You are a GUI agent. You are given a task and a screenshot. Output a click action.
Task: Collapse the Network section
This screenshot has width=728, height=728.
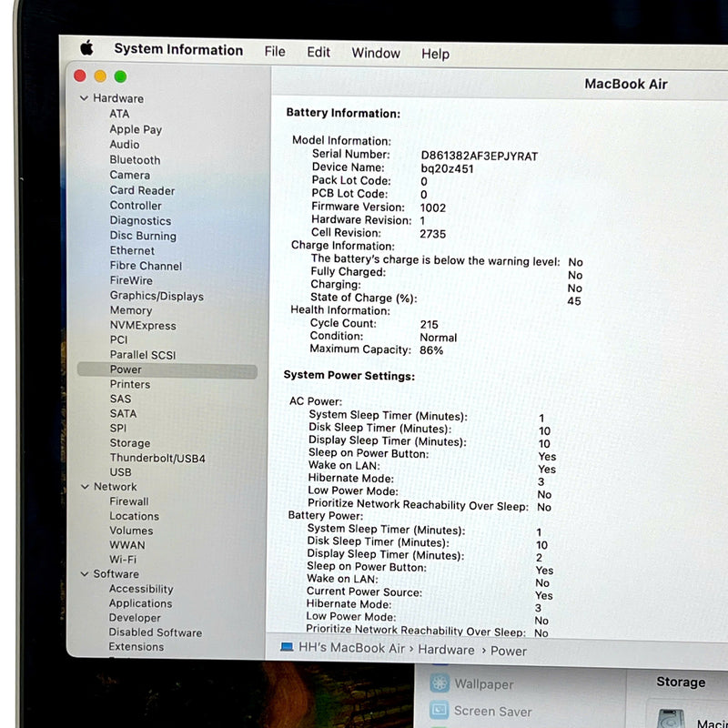pyautogui.click(x=84, y=487)
